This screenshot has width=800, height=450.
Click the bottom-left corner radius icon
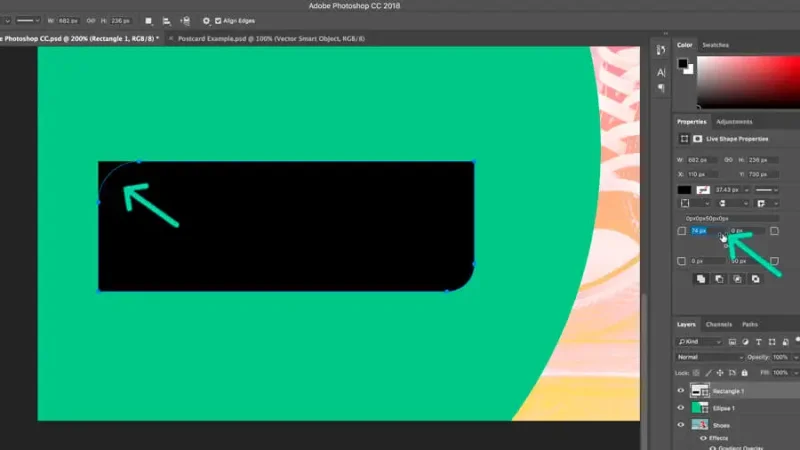[682, 261]
